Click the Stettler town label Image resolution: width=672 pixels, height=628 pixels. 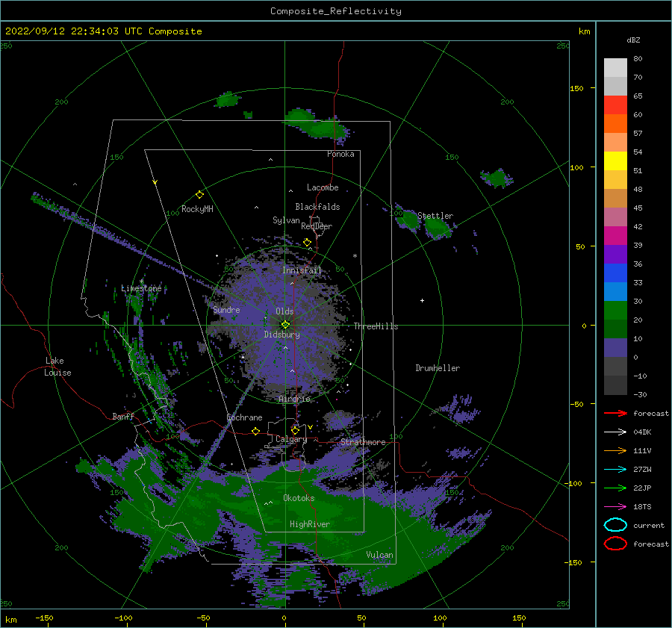point(435,216)
